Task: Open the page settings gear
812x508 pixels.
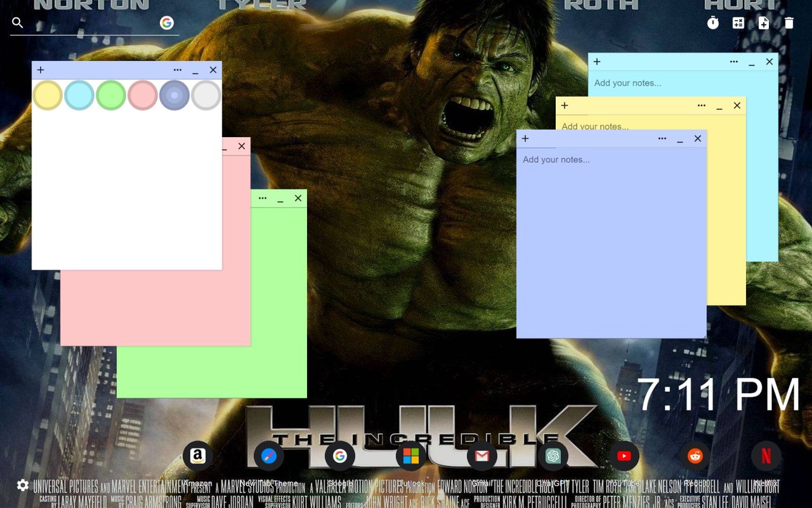Action: click(23, 485)
